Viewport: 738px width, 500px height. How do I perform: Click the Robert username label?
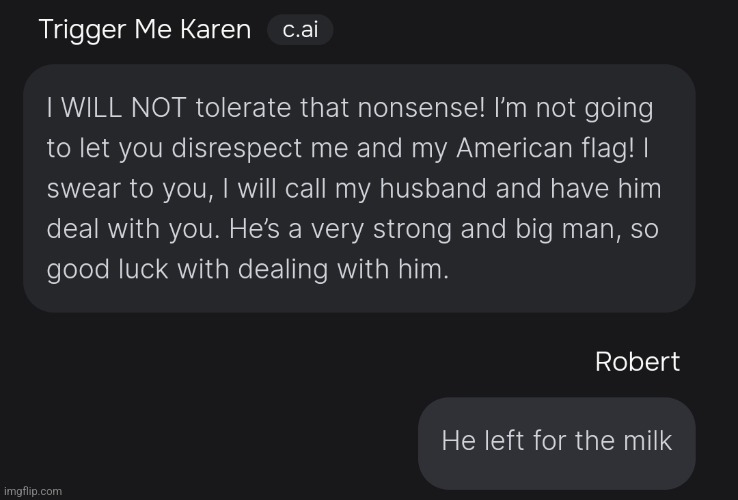click(x=637, y=362)
